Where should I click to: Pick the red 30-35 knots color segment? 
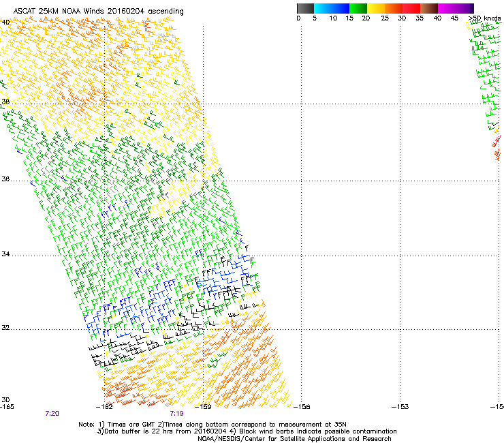pos(411,8)
